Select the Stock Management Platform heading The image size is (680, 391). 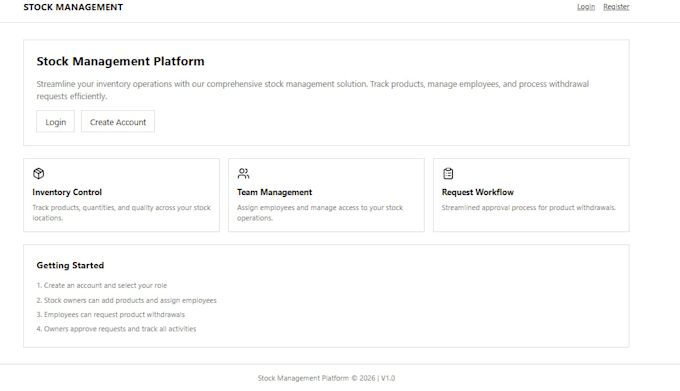120,61
